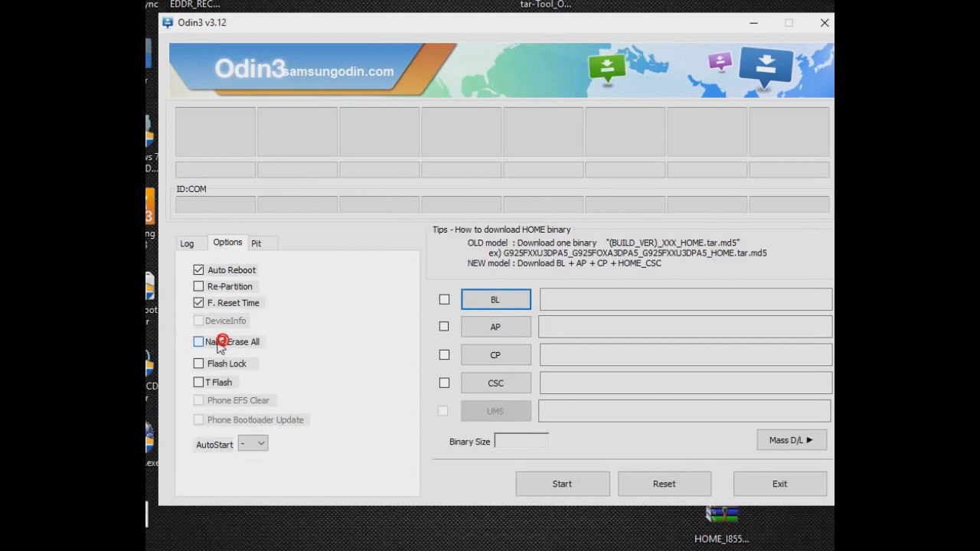The image size is (980, 551).
Task: Click the AutoStart label
Action: 214,445
